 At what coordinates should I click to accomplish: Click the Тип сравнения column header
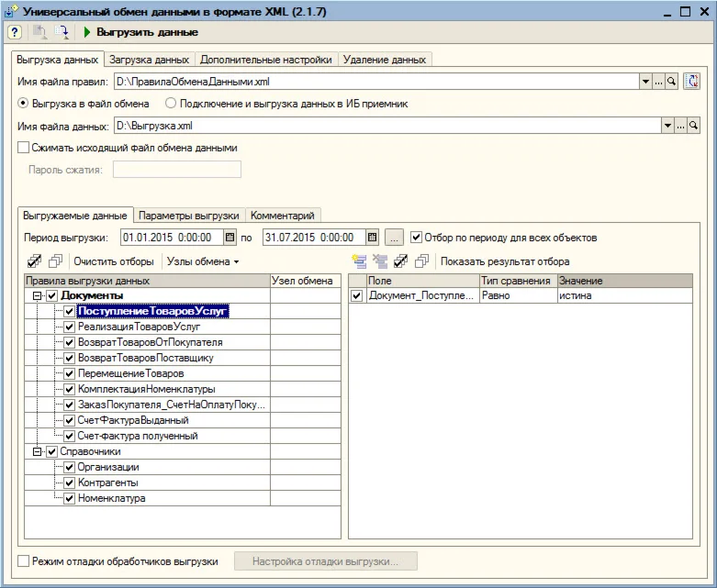pyautogui.click(x=516, y=281)
